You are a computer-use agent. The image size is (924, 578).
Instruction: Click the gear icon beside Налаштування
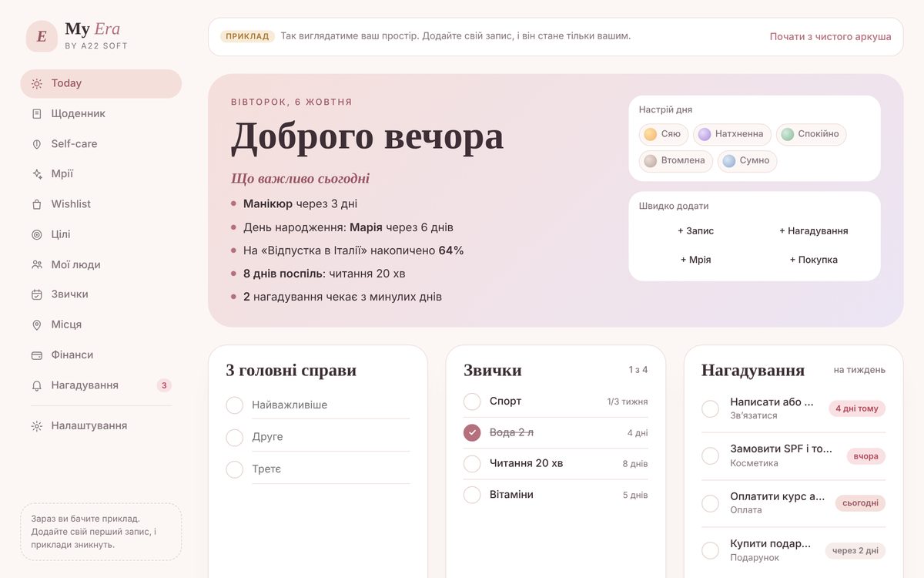[x=37, y=426]
